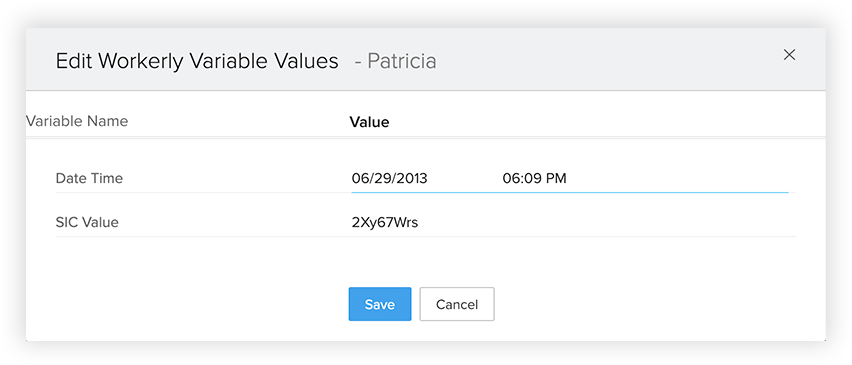Click the Variable Name column header

[77, 121]
